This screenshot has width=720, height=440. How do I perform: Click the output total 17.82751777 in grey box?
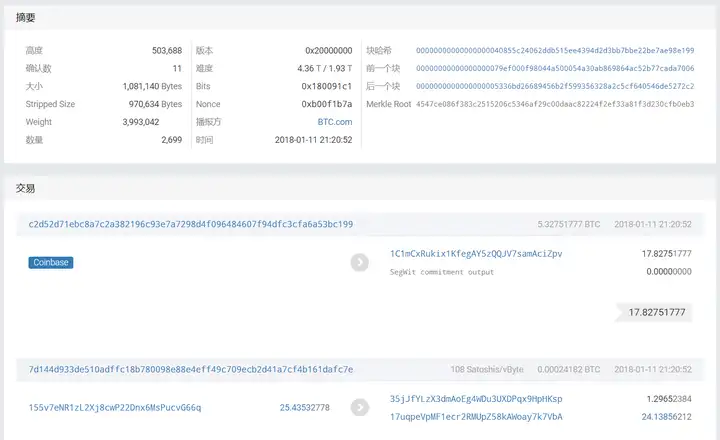657,312
